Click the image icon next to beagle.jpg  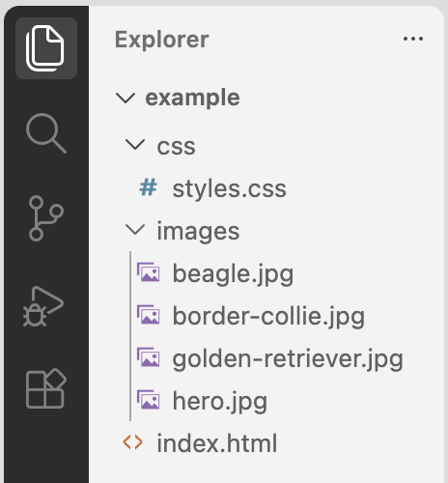click(148, 272)
